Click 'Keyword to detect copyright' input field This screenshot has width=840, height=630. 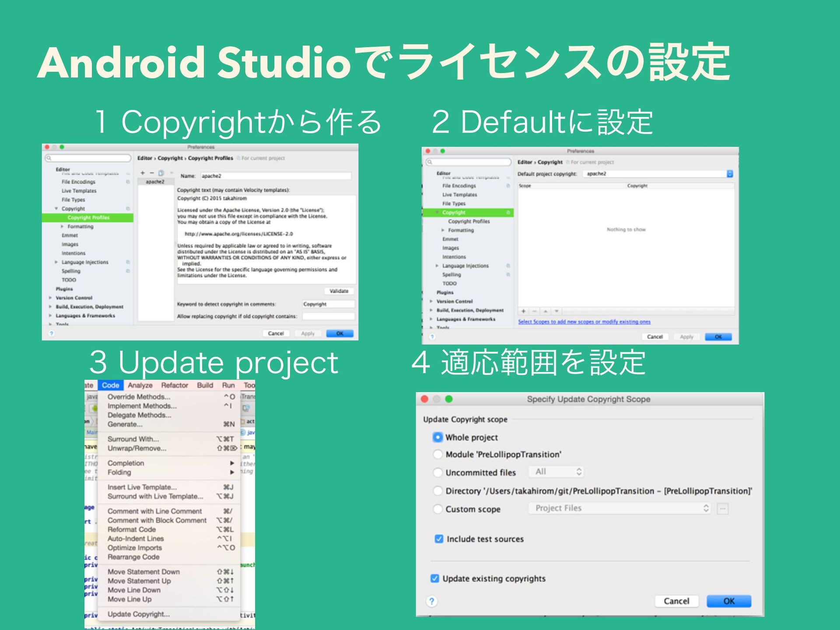click(328, 304)
